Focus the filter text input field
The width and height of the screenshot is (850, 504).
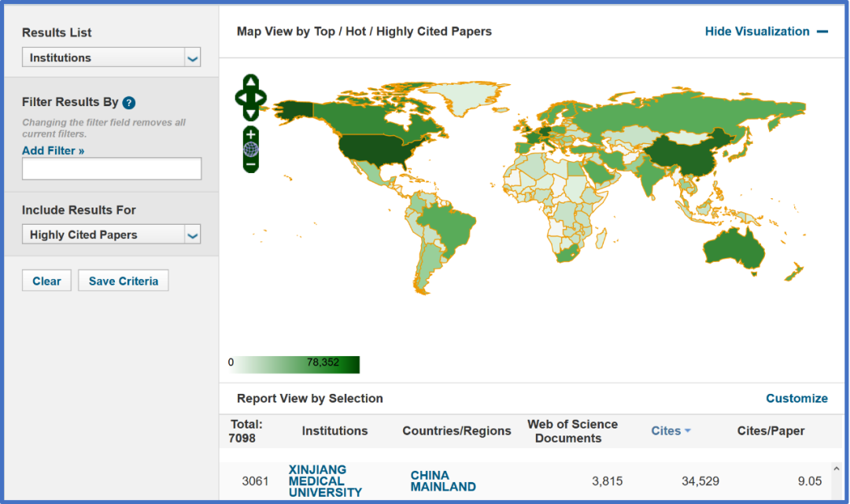point(112,169)
